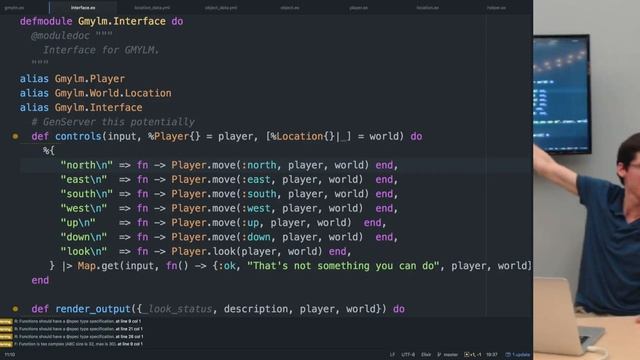The width and height of the screenshot is (640, 360).
Task: Click the "west\n" string key
Action: [84, 209]
